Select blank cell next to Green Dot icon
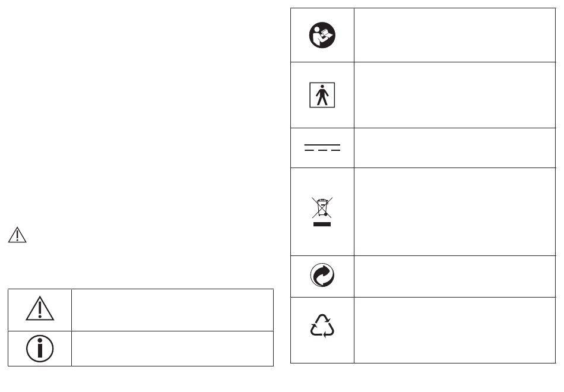 (x=455, y=276)
